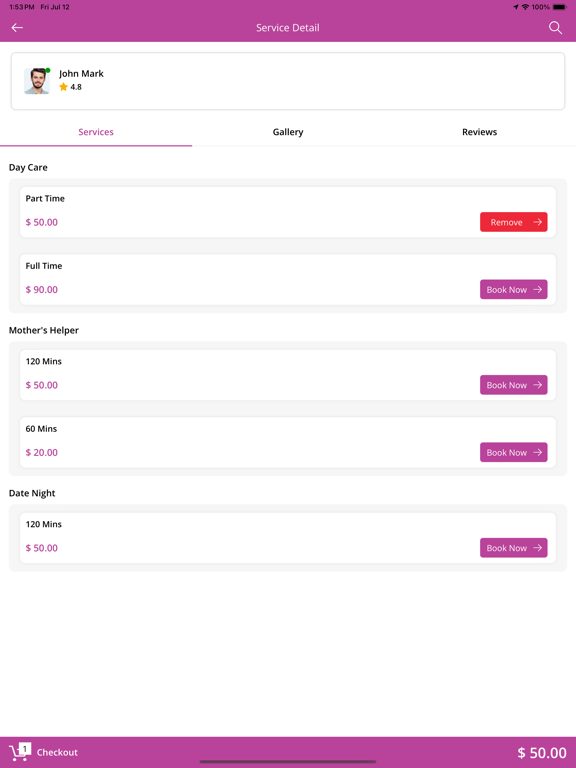This screenshot has width=576, height=768.
Task: Tap the Part Time service title
Action: (45, 198)
